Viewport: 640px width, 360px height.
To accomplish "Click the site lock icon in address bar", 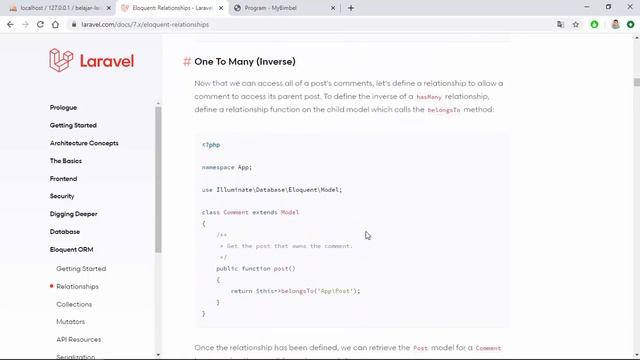I will point(74,24).
